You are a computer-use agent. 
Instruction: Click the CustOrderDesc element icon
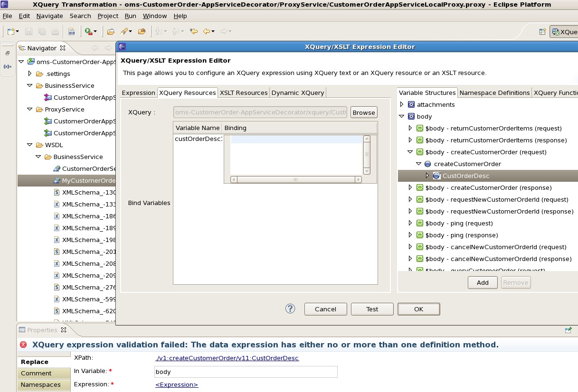(x=436, y=176)
